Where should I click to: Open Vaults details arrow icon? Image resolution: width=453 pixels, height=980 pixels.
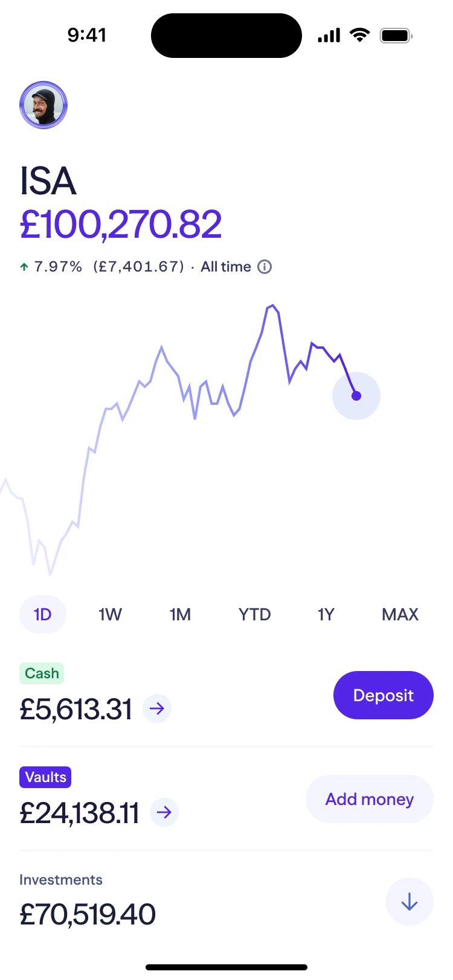tap(164, 812)
